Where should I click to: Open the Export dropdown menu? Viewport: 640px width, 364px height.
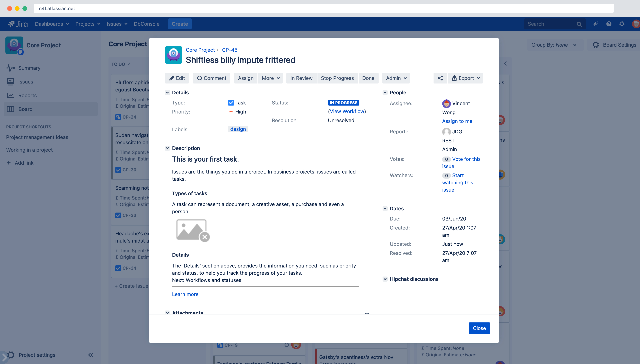(x=466, y=78)
